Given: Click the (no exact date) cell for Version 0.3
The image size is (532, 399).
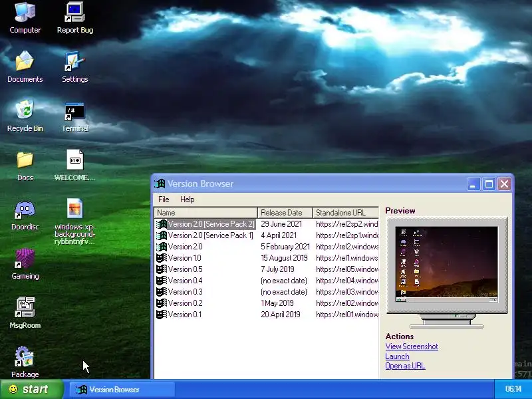Looking at the screenshot, I should [x=284, y=292].
